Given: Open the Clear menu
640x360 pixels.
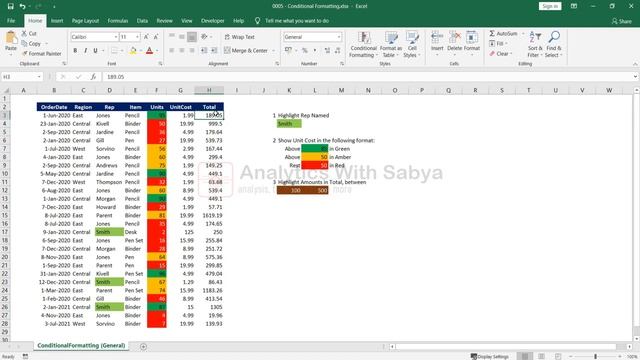Looking at the screenshot, I should click(x=500, y=53).
